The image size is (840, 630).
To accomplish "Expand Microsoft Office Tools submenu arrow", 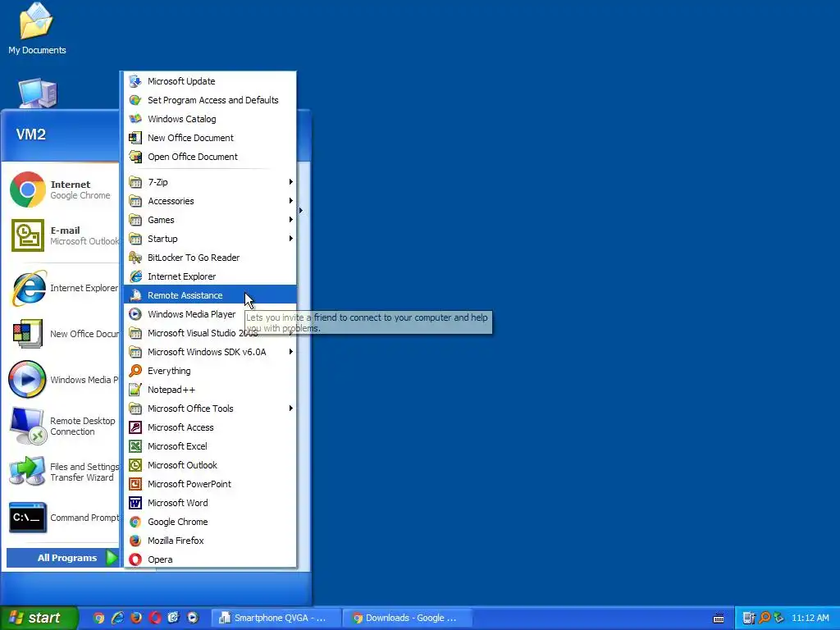I will 291,409.
